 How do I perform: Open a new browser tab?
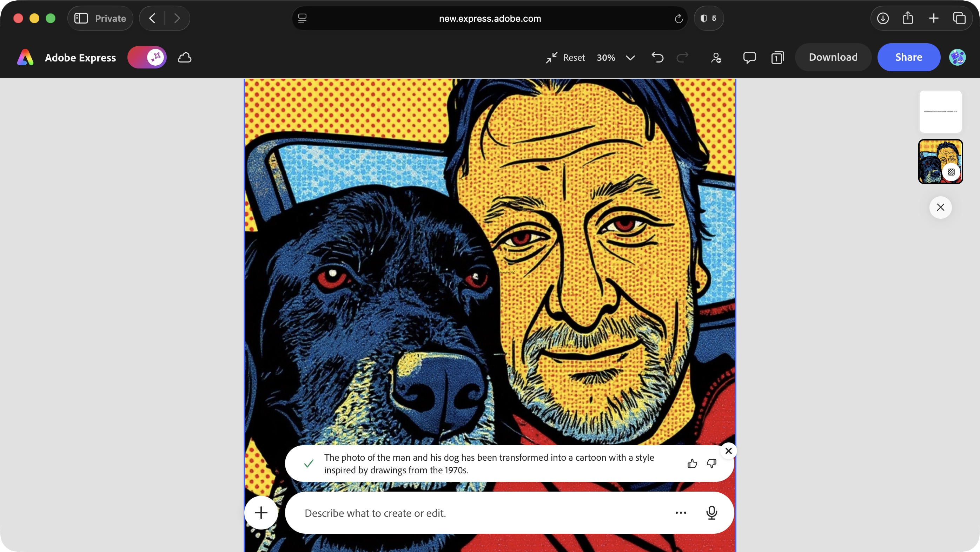(934, 18)
